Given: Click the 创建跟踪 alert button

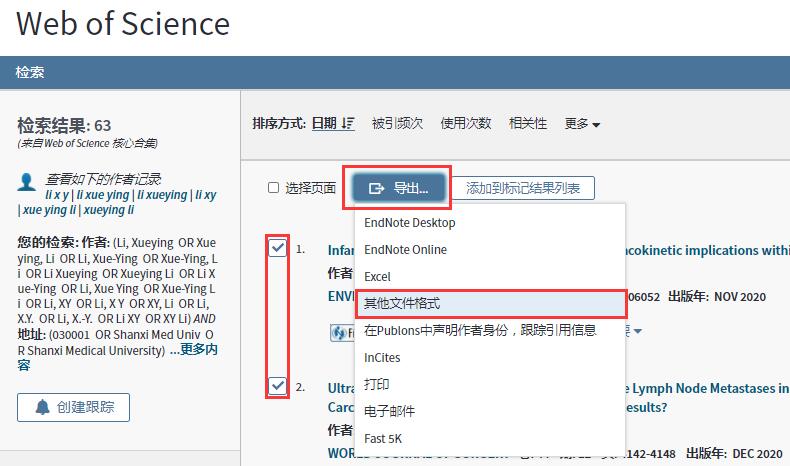Looking at the screenshot, I should (x=73, y=407).
